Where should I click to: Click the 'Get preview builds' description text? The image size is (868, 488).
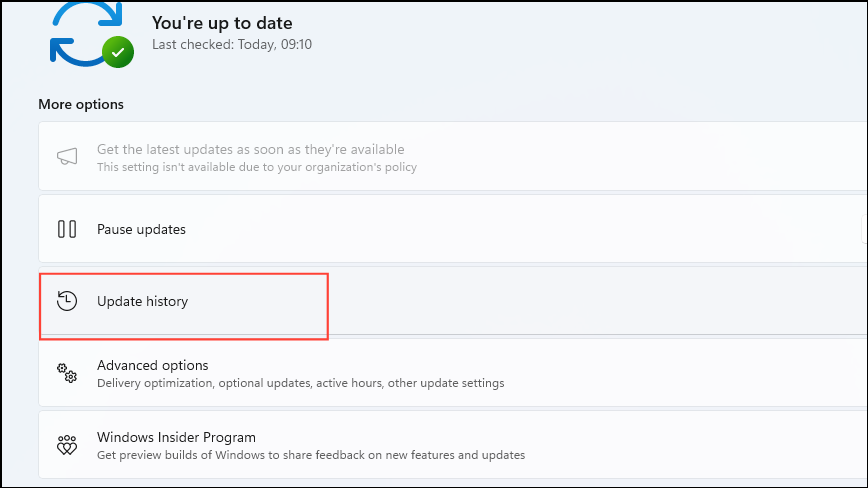click(311, 455)
